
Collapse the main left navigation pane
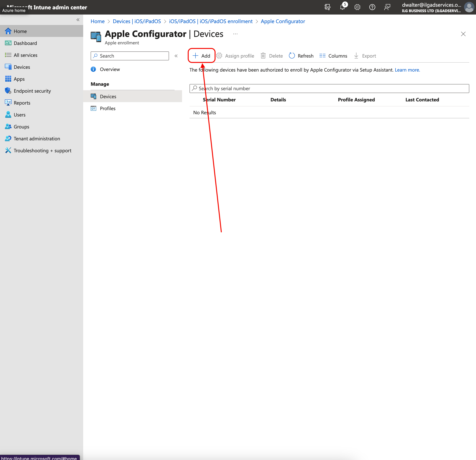(x=78, y=20)
